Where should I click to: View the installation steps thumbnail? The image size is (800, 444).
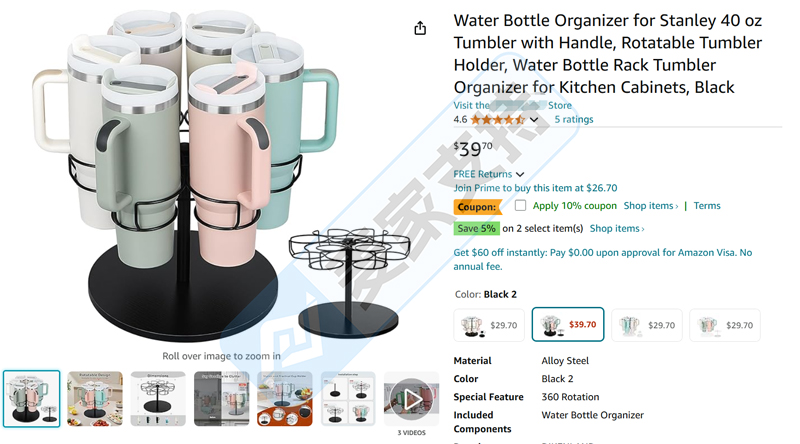[x=348, y=399]
